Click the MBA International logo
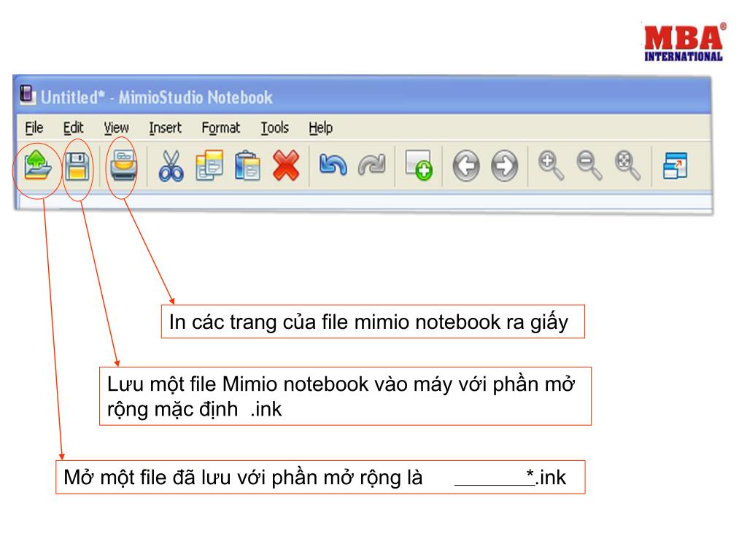747x560 pixels. [x=684, y=42]
